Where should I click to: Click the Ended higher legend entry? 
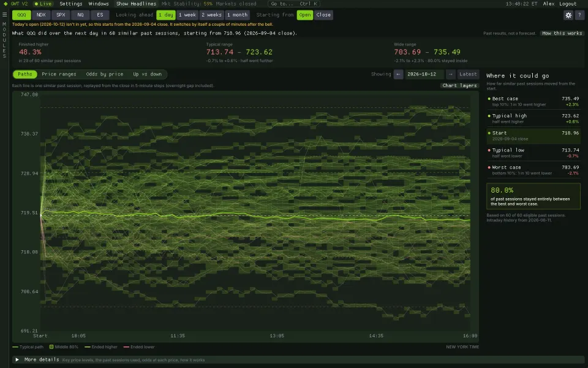(101, 347)
